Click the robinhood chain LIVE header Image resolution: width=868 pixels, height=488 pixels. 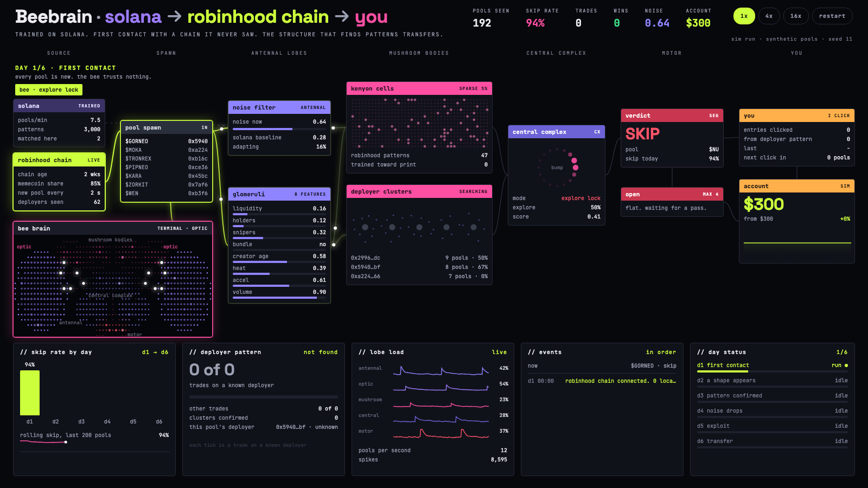pos(59,160)
